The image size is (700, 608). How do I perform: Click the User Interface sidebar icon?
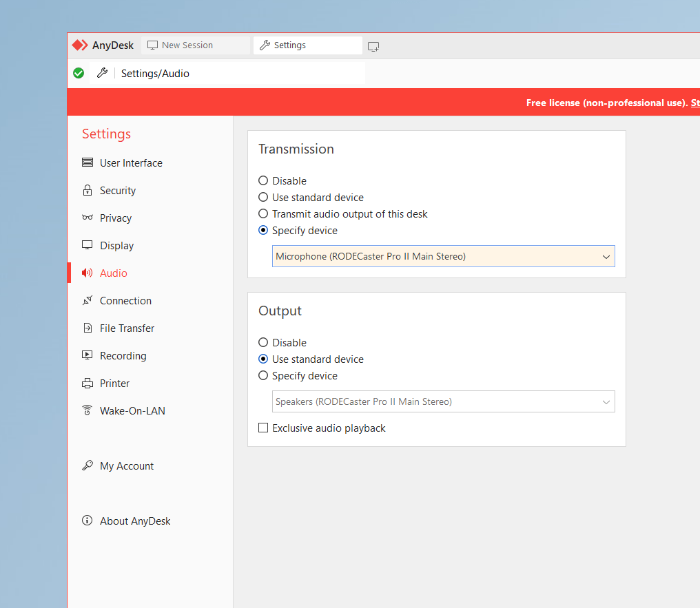coord(87,163)
